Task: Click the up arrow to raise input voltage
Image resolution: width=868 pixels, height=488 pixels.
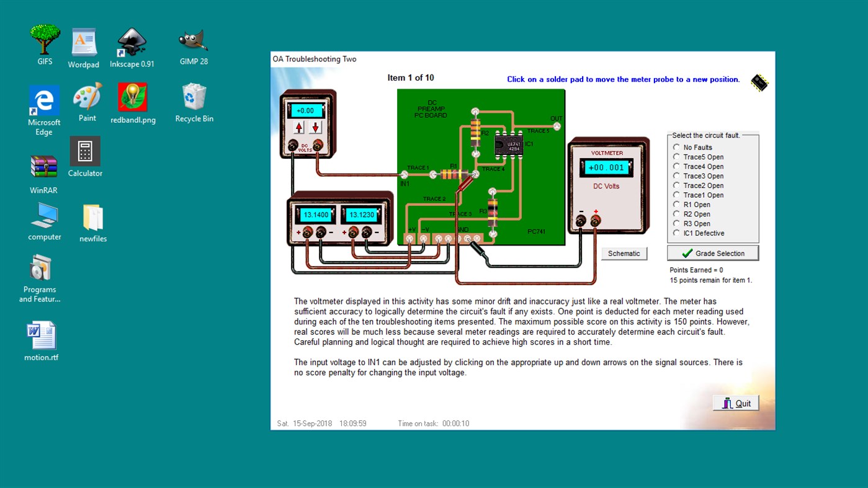Action: click(298, 128)
